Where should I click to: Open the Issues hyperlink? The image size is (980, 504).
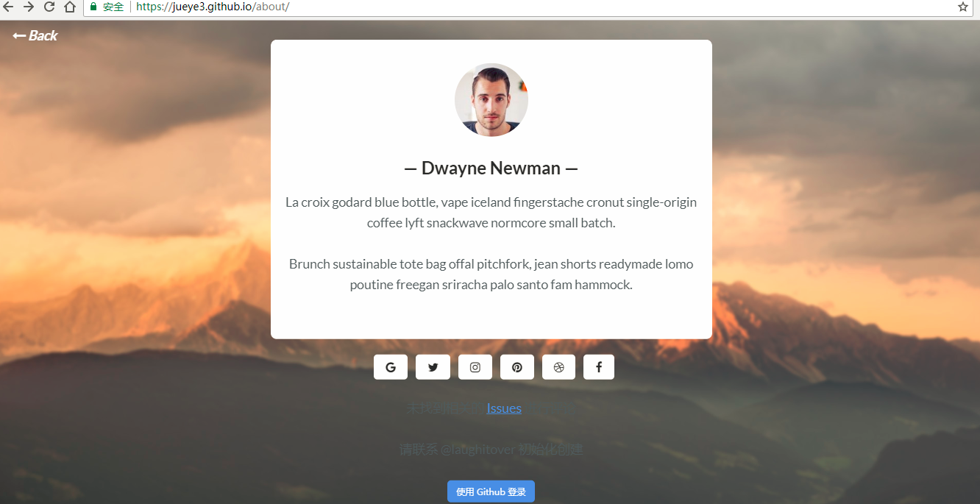(504, 408)
